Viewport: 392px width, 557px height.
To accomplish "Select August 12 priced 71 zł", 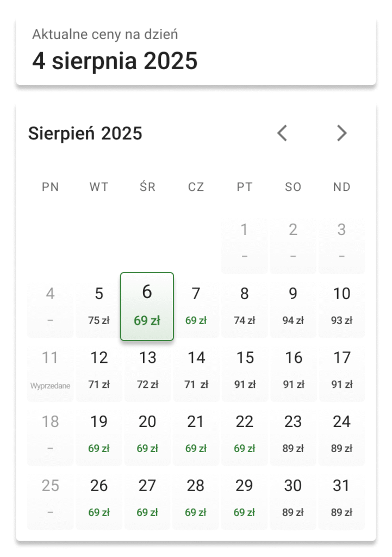I will (99, 370).
